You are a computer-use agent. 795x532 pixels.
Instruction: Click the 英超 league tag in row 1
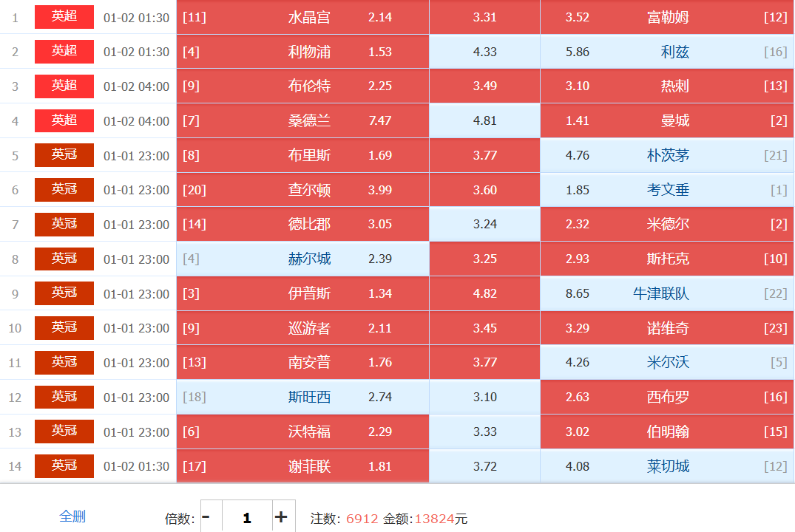[64, 16]
